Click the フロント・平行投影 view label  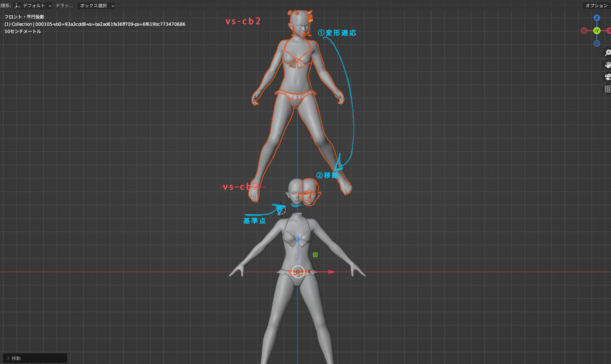[x=24, y=17]
